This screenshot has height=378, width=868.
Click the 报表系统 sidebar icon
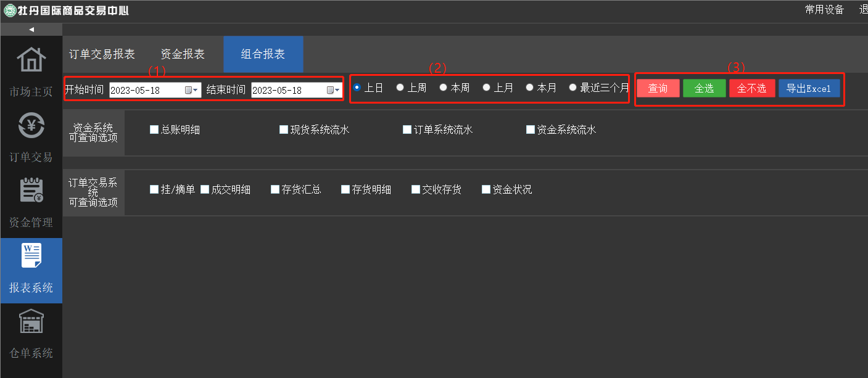[x=31, y=268]
